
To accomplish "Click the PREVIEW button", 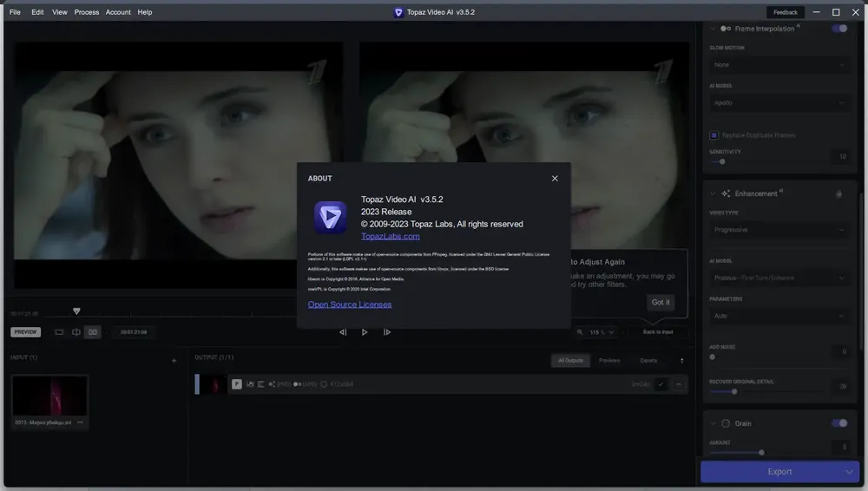I will [x=25, y=332].
